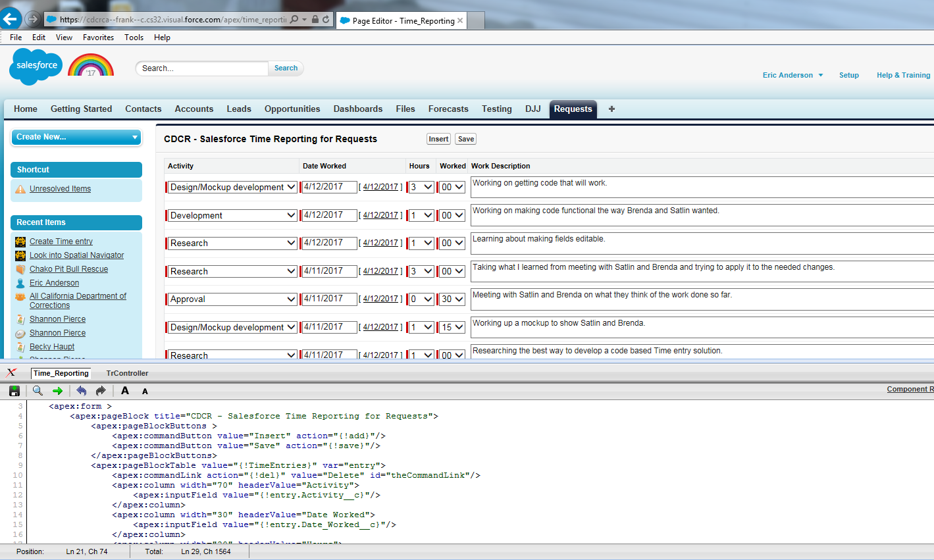934x560 pixels.
Task: Open the minutes dropdown showing 30
Action: pyautogui.click(x=452, y=299)
